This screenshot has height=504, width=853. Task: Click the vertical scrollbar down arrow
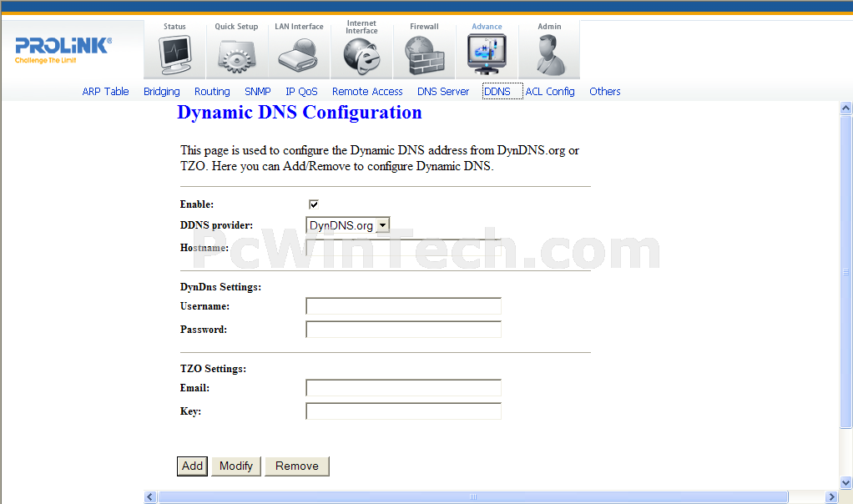click(x=845, y=482)
